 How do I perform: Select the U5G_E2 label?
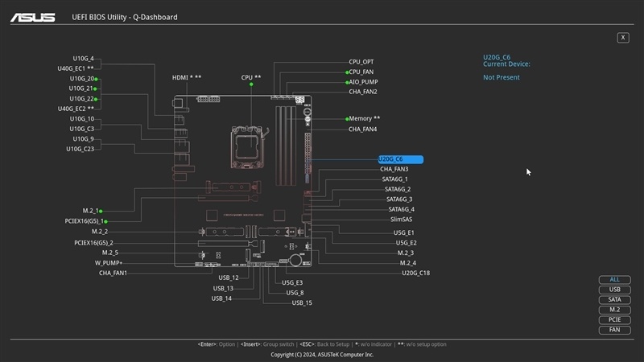point(407,243)
